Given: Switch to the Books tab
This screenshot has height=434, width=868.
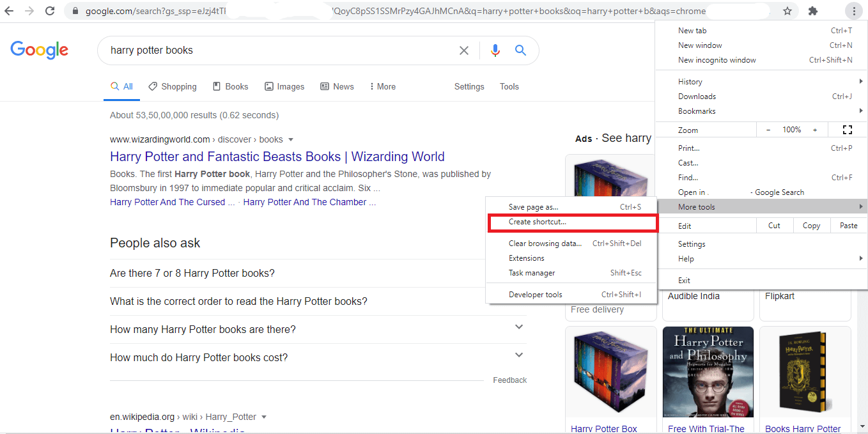Looking at the screenshot, I should pyautogui.click(x=230, y=87).
